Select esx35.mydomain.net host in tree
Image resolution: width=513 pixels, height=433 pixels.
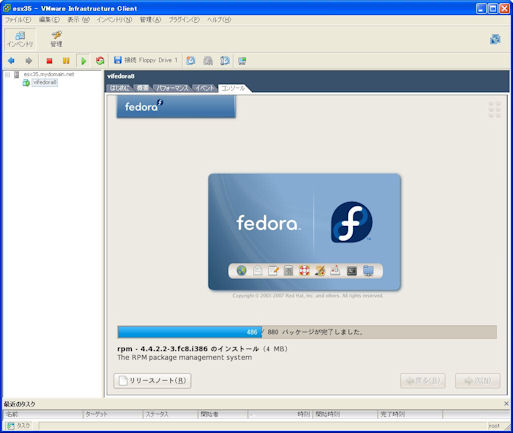coord(49,74)
